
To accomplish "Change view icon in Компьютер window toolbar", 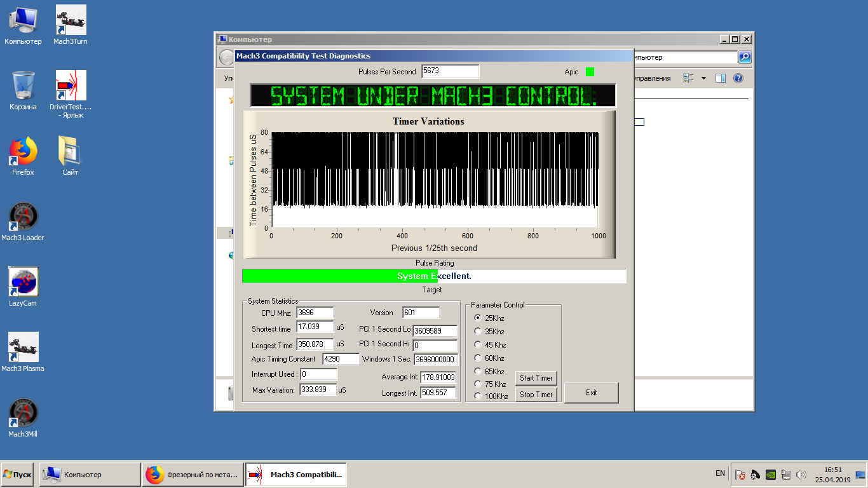I will pos(688,78).
